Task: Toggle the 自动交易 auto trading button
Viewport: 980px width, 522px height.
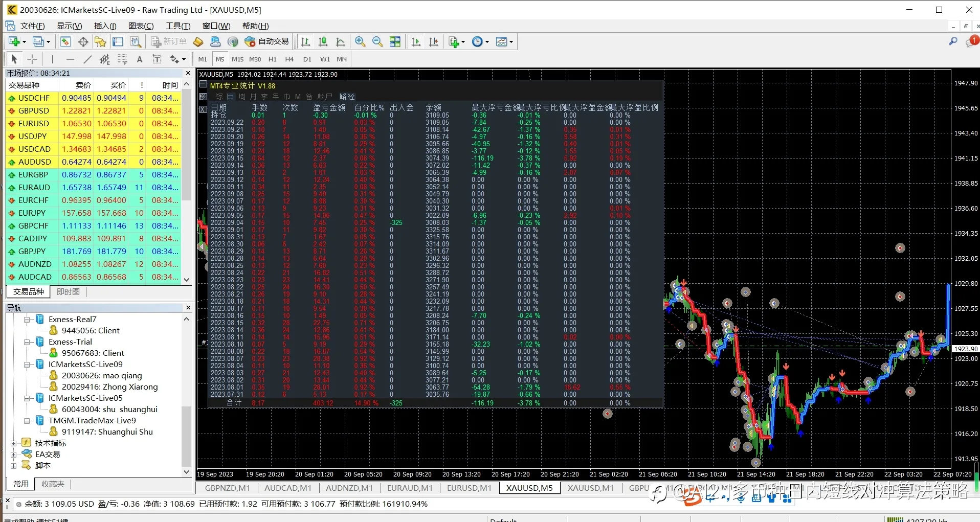Action: (x=267, y=41)
